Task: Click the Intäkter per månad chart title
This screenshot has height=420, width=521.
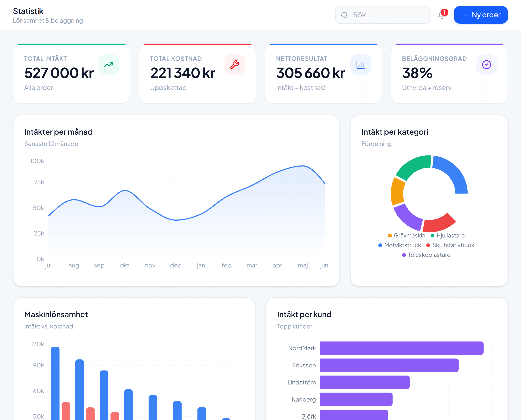Action: click(x=58, y=132)
